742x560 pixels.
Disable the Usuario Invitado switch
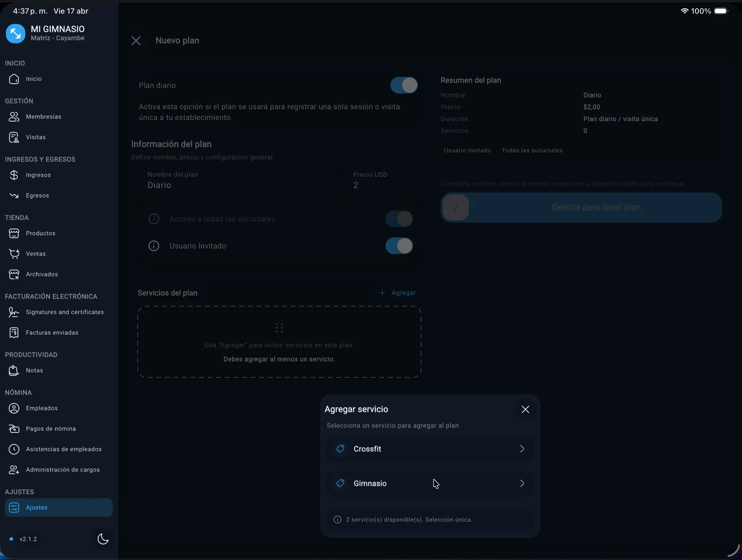pos(399,246)
